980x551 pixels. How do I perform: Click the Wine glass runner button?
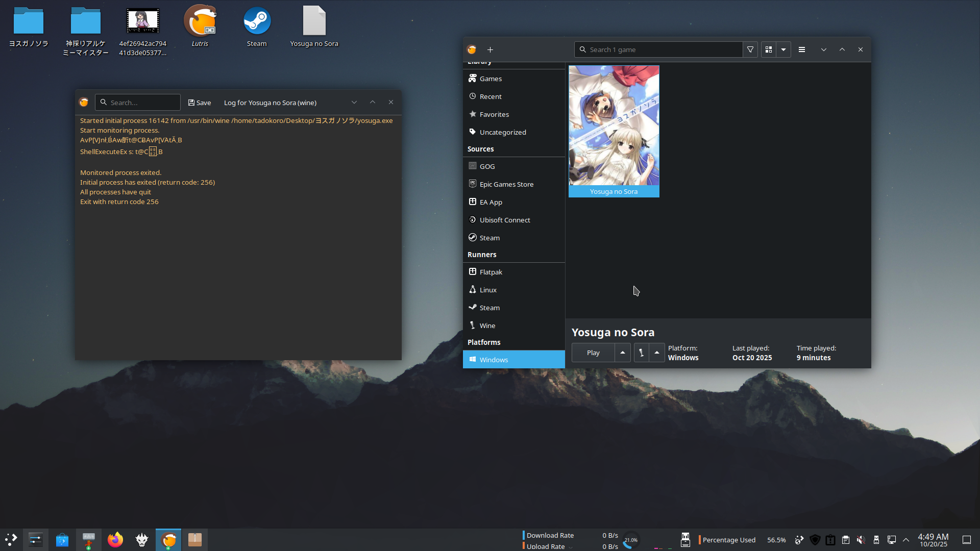click(642, 353)
